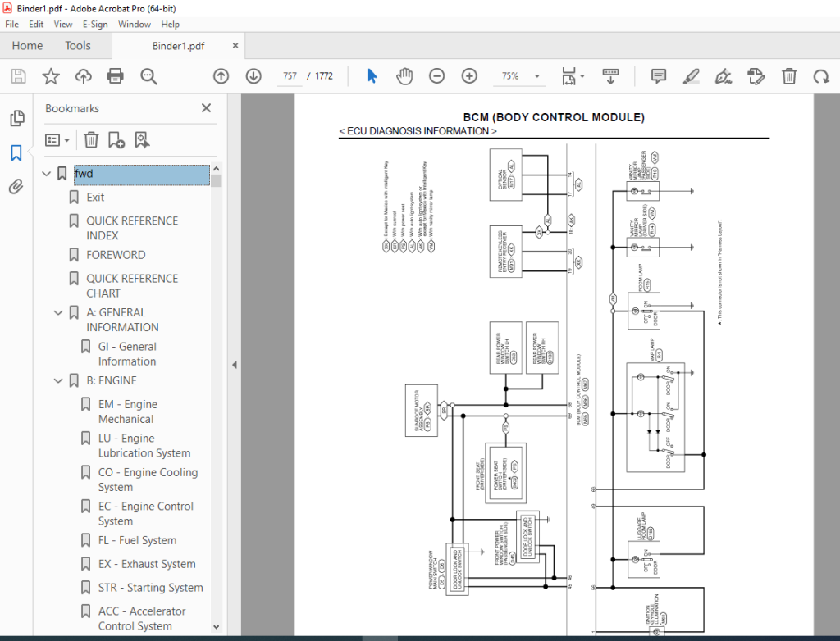Toggle the Page Thumbnails panel

click(x=16, y=118)
